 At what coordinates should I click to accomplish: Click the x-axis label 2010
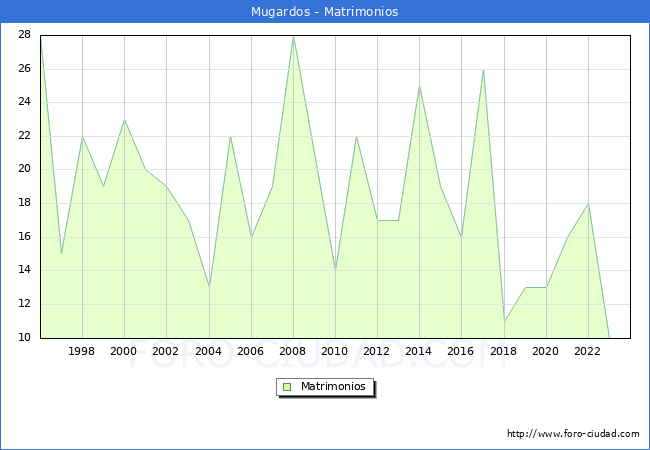pyautogui.click(x=335, y=351)
